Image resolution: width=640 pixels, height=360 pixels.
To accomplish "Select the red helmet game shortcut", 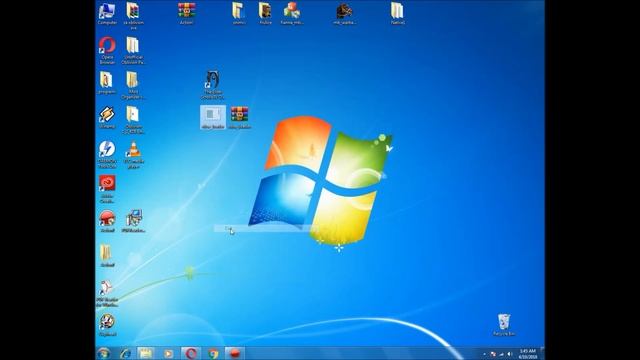I will (x=107, y=221).
